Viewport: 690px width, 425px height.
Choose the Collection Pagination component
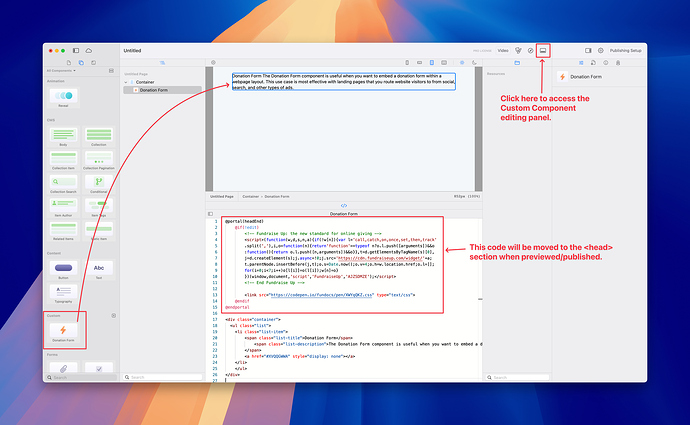(99, 160)
